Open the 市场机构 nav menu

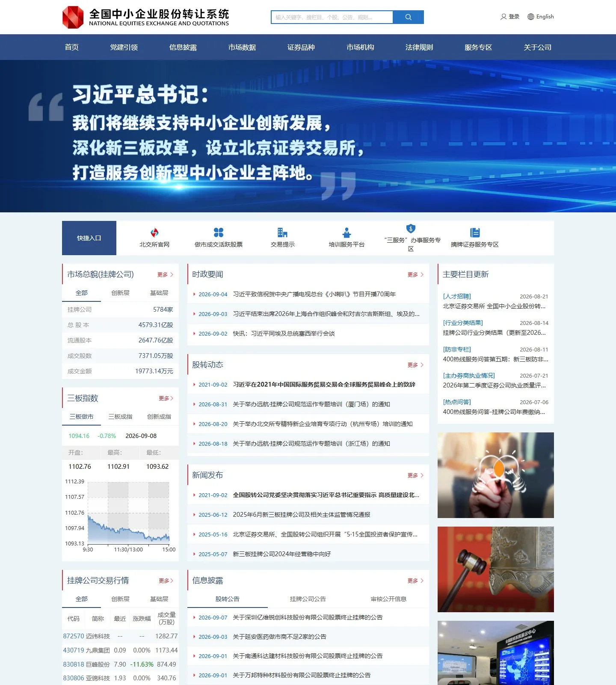(360, 47)
